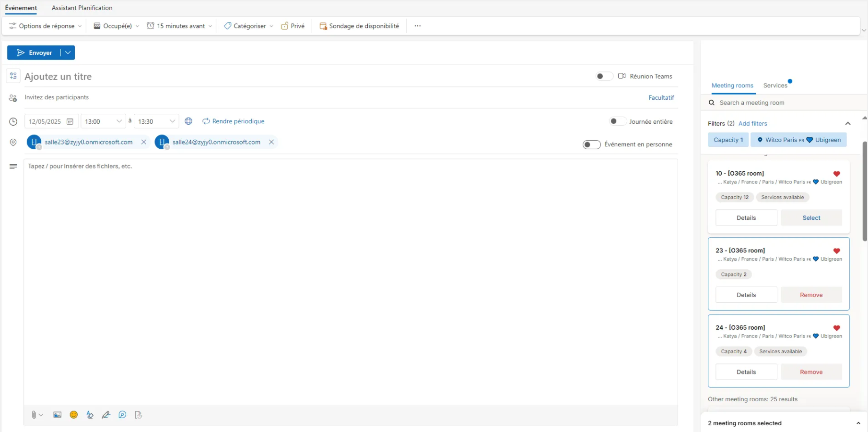Switch to the Événement tab
This screenshot has height=432, width=868.
click(x=21, y=8)
